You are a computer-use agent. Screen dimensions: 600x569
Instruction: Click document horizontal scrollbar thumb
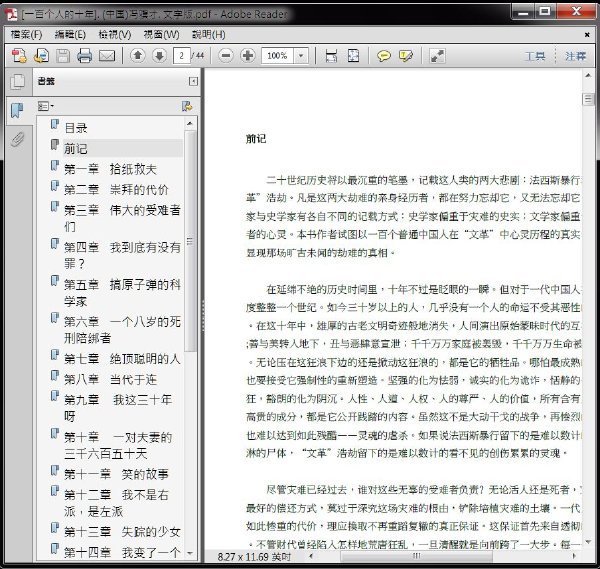pos(416,555)
